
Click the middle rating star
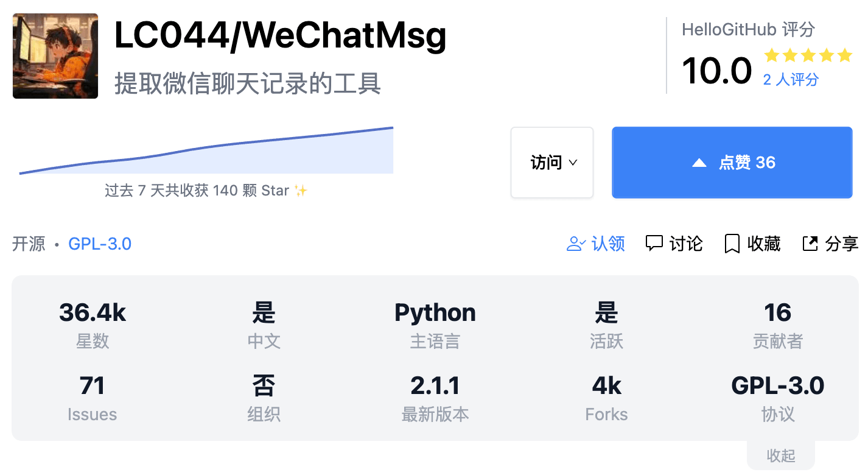(809, 55)
